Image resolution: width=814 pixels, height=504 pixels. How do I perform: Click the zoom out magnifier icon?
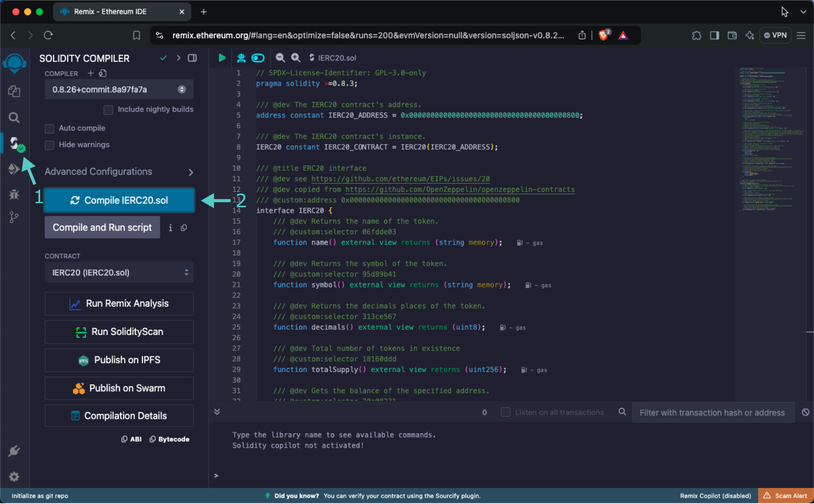point(280,58)
